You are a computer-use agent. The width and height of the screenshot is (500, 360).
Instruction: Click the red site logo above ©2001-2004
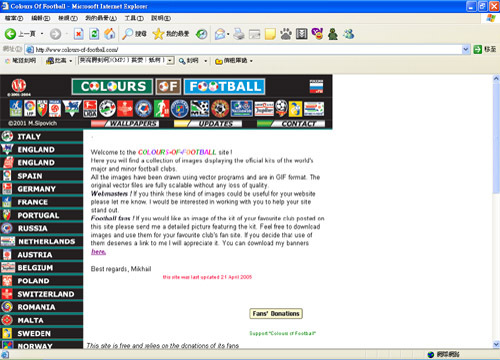pos(19,85)
